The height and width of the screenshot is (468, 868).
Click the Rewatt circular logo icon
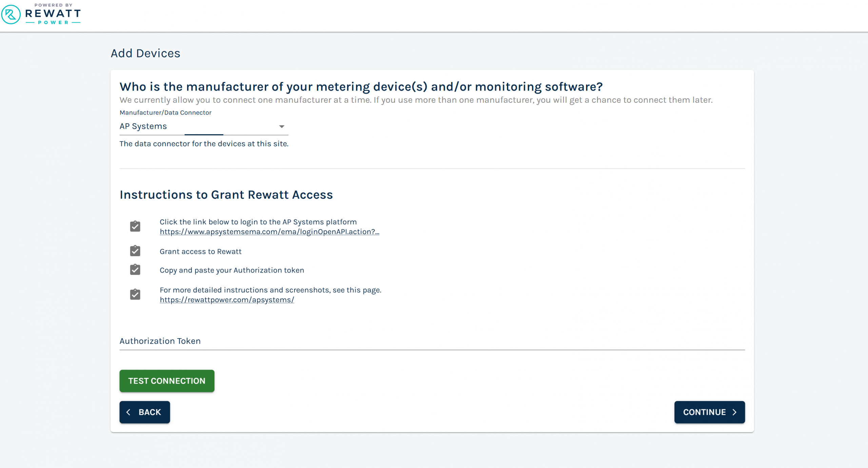[x=11, y=14]
